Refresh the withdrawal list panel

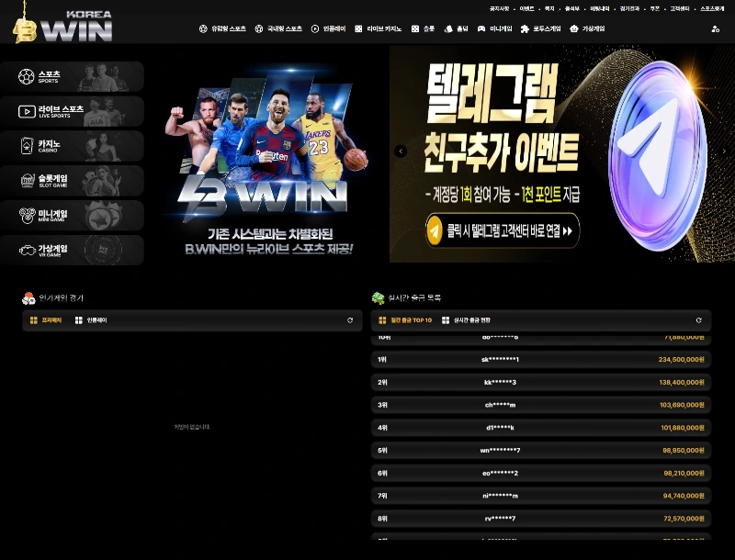click(x=698, y=320)
